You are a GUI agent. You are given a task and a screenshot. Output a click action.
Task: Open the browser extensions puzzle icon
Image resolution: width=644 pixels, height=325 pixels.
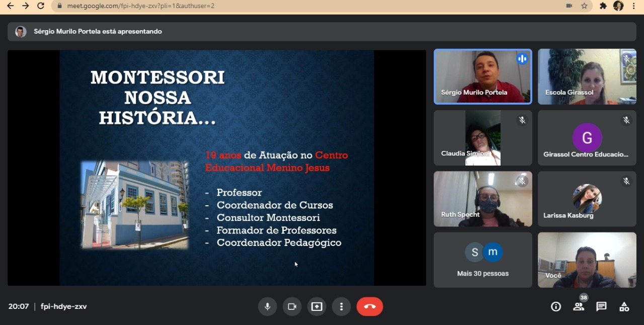(x=603, y=6)
